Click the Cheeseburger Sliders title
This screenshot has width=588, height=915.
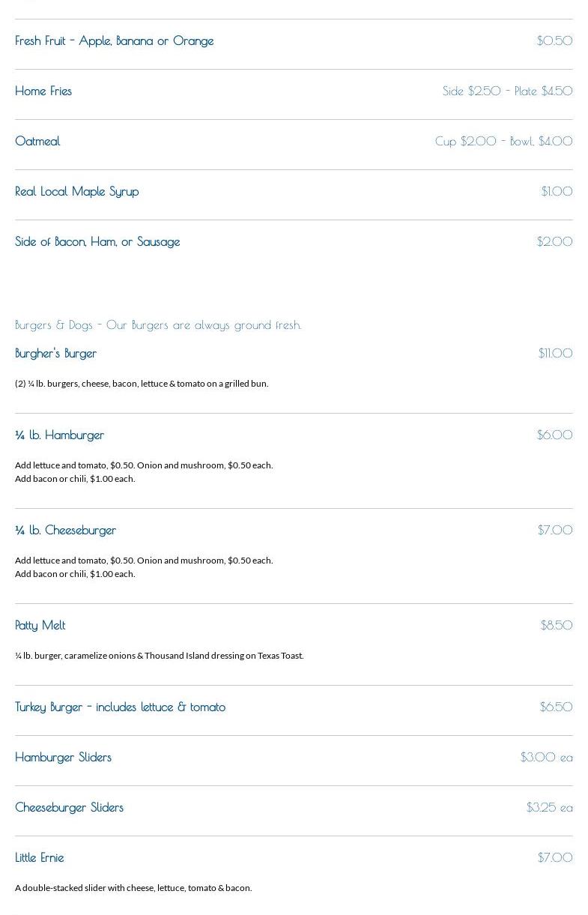(x=69, y=807)
